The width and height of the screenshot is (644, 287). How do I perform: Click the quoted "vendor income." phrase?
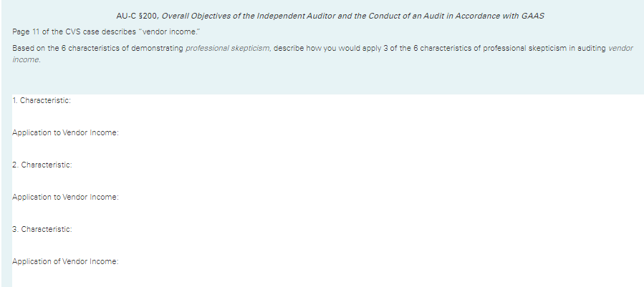tap(169, 31)
